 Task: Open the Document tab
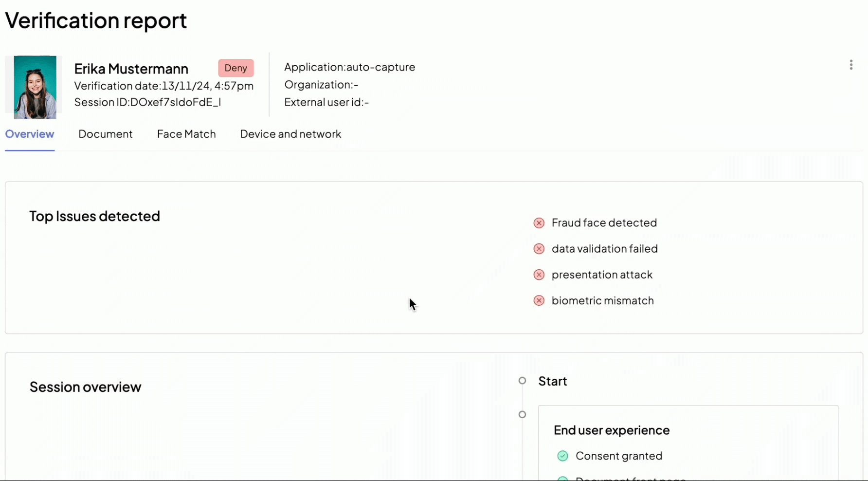click(x=106, y=134)
